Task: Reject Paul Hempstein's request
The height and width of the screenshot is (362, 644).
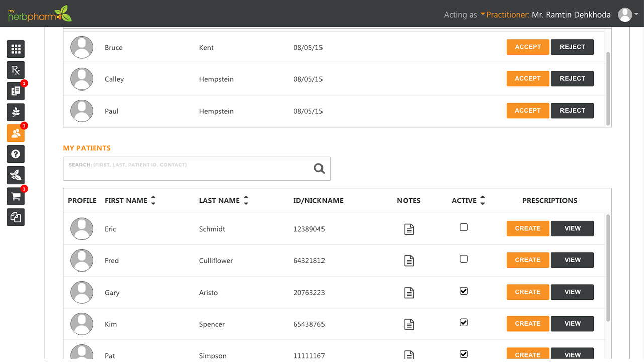Action: click(573, 110)
